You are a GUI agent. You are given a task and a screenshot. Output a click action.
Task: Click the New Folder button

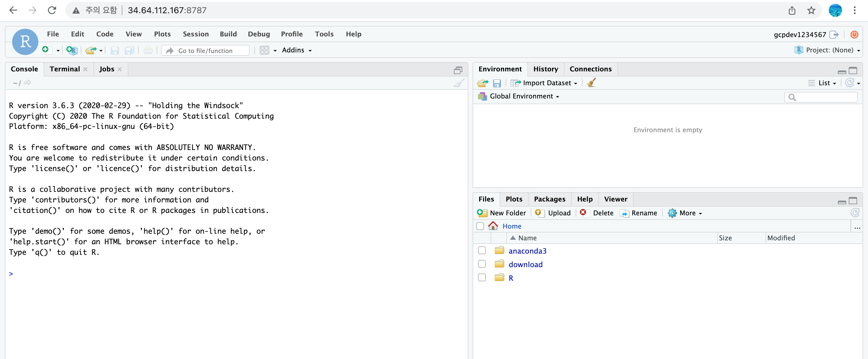pyautogui.click(x=502, y=213)
